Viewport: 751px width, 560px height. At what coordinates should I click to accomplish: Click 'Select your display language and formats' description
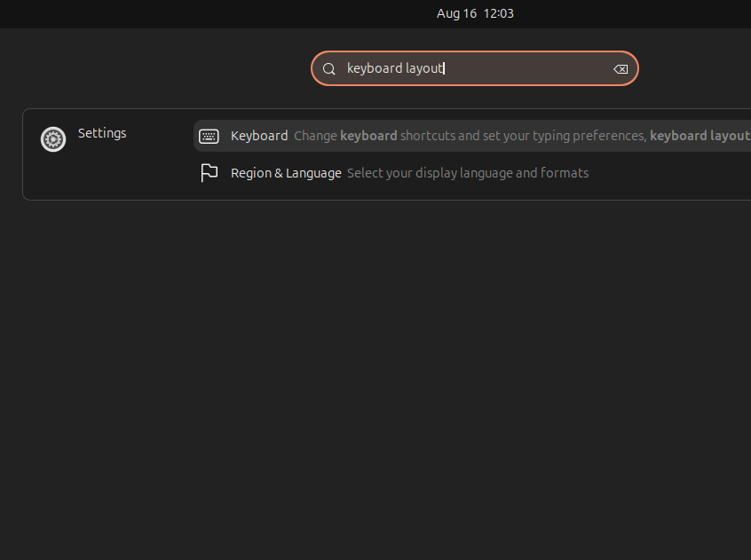(x=468, y=173)
